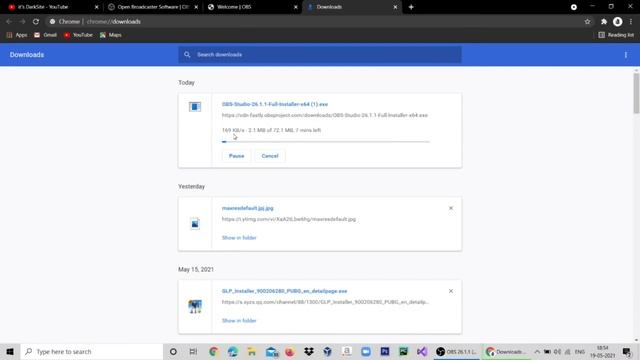Image resolution: width=640 pixels, height=360 pixels.
Task: Open Chrome's three-dot menu
Action: 631,22
